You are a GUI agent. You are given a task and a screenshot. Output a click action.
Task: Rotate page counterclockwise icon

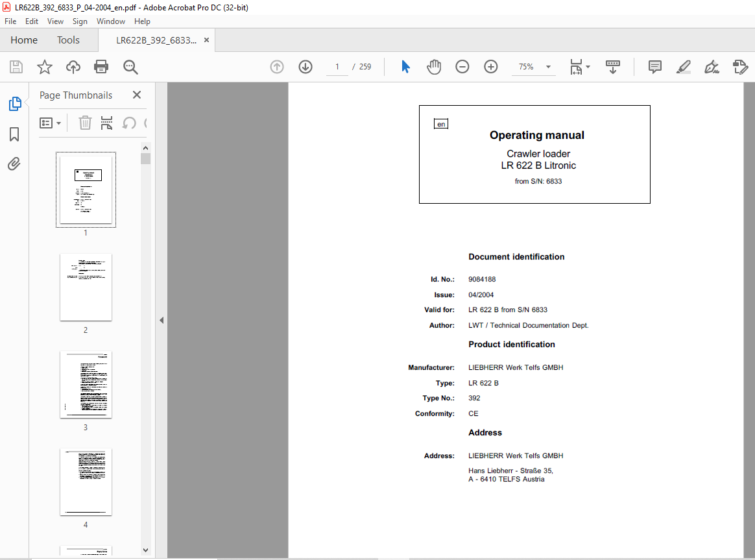tap(128, 123)
